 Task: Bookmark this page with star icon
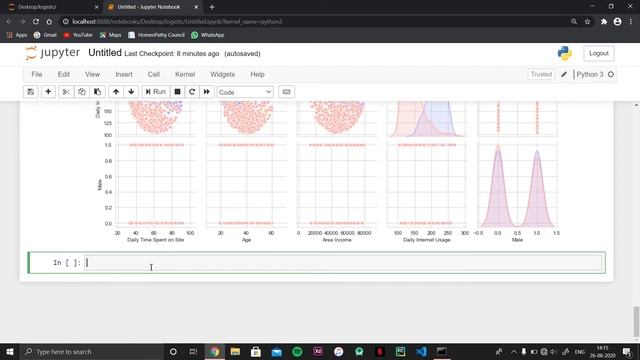587,22
